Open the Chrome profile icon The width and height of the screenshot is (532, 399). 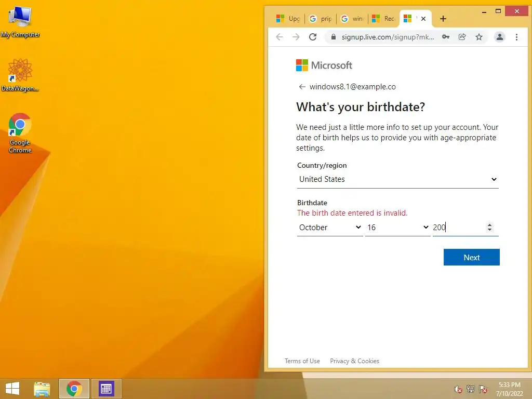[x=499, y=37]
